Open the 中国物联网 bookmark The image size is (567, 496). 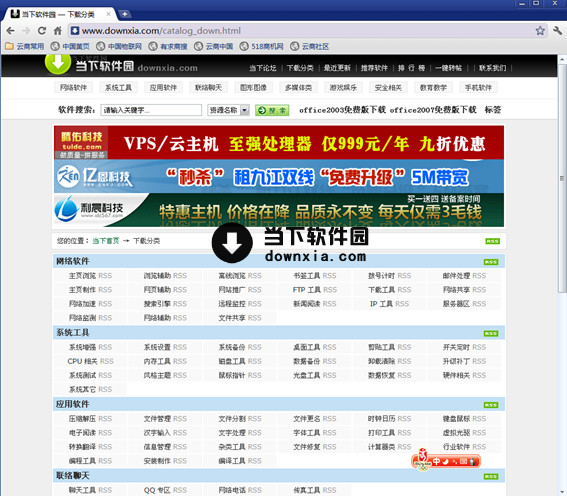coord(119,46)
